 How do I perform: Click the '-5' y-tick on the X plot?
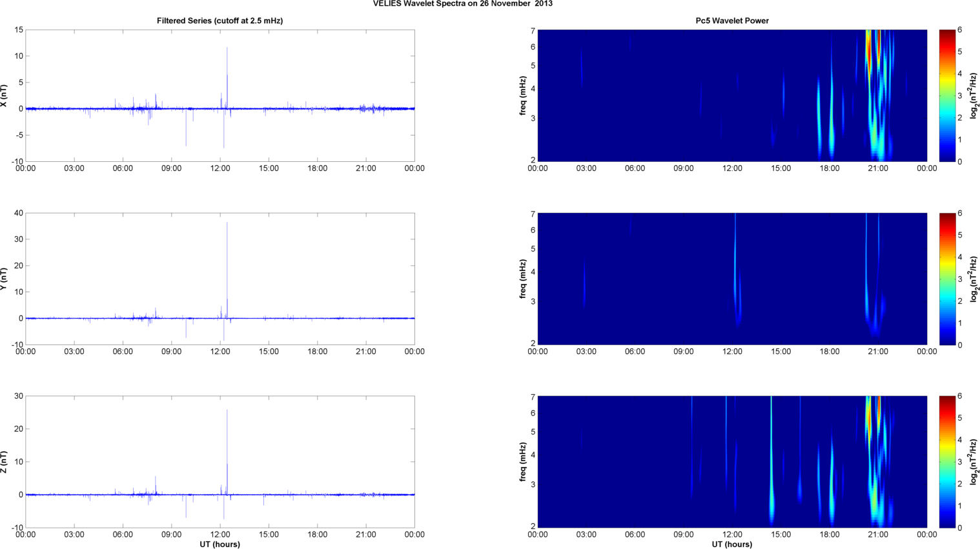tap(20, 135)
